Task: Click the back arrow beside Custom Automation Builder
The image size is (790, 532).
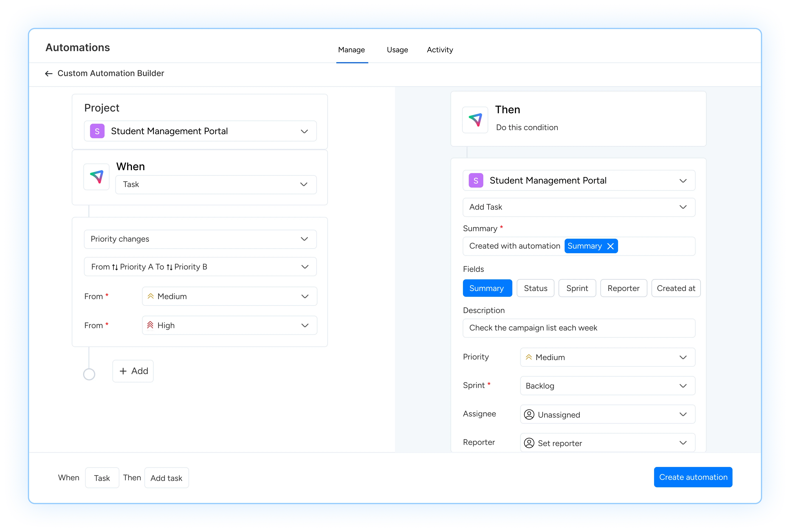Action: tap(49, 74)
